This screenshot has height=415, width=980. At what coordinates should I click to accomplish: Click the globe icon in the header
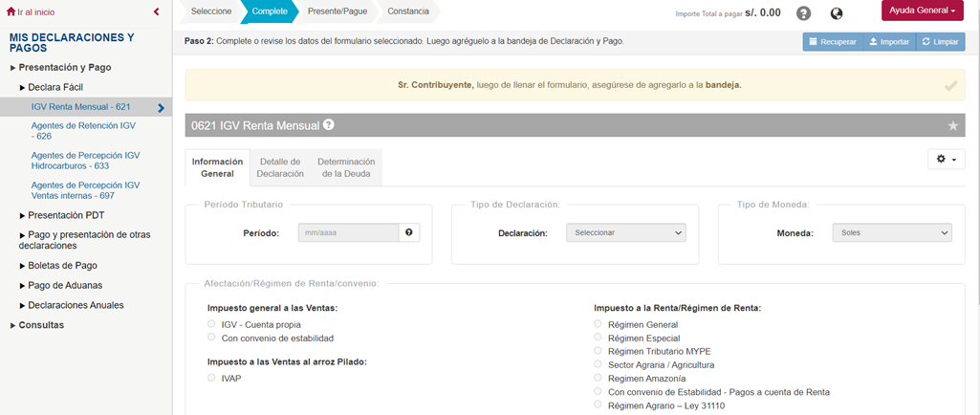(837, 13)
